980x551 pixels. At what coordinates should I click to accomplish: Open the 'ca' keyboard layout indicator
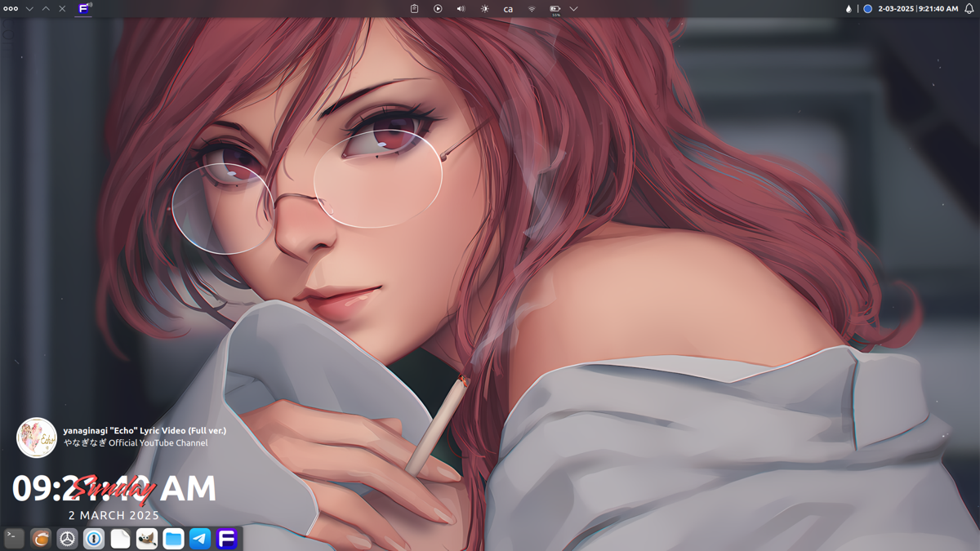pyautogui.click(x=508, y=9)
